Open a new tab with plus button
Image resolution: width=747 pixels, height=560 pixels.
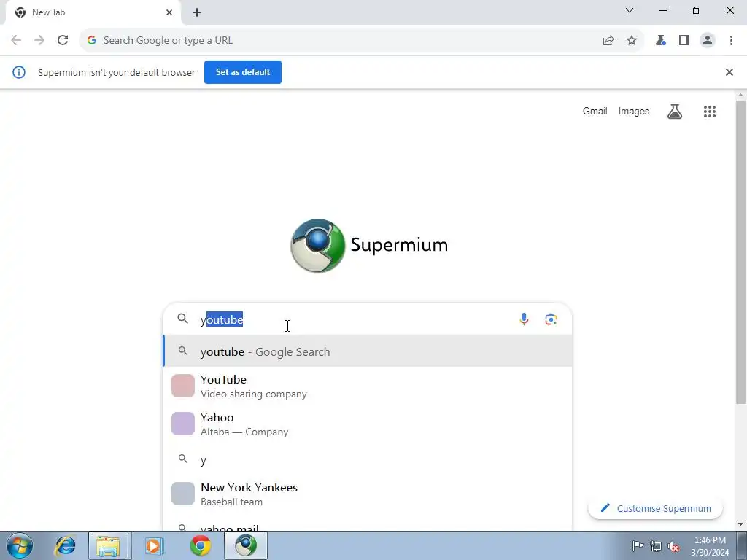click(197, 12)
